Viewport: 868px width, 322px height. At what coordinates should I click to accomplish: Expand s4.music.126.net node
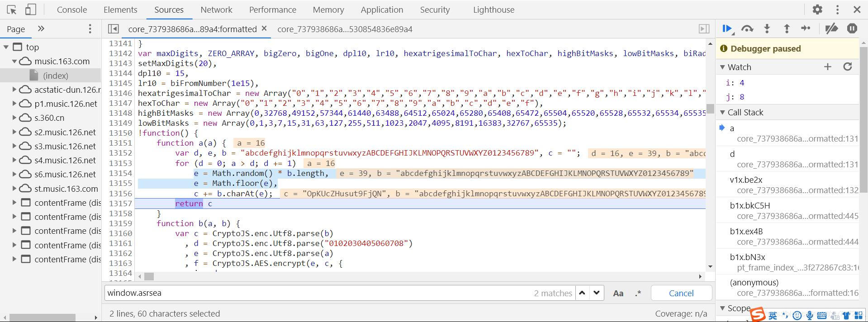point(14,160)
